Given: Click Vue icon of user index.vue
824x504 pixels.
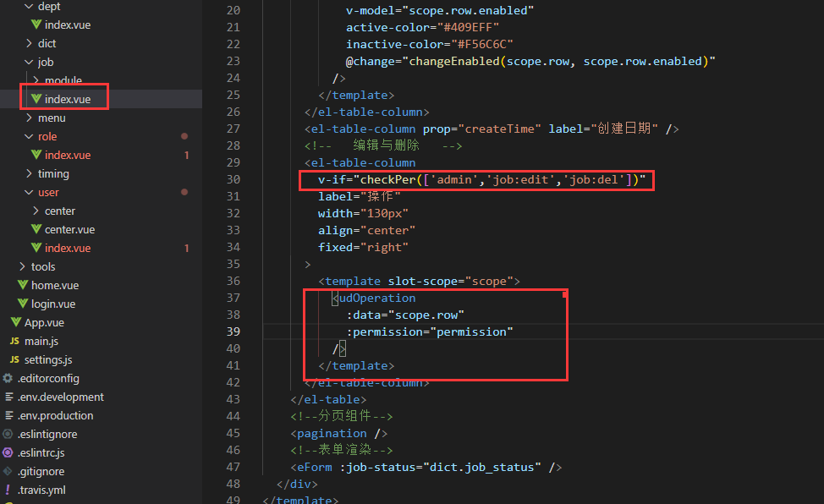Looking at the screenshot, I should (36, 248).
